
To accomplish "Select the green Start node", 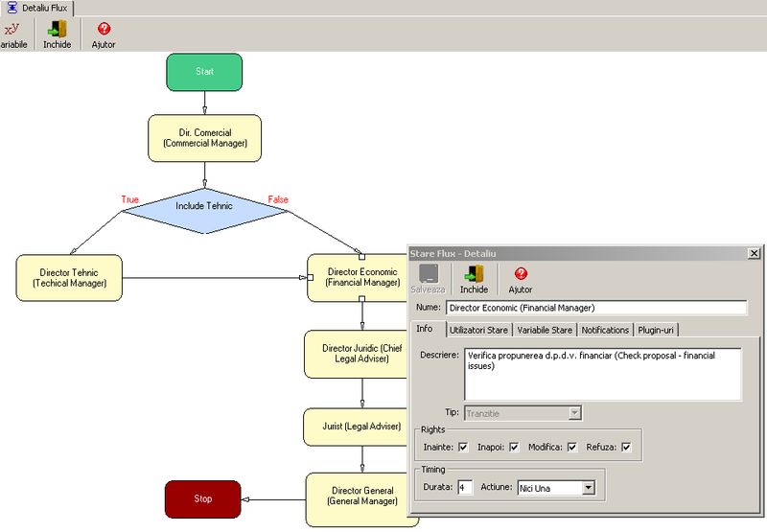I will 204,72.
